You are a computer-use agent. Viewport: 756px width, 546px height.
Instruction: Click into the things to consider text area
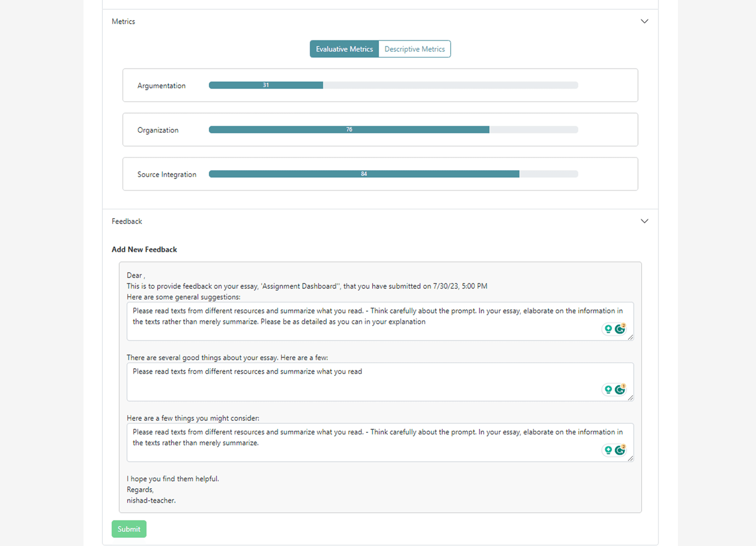(380, 443)
